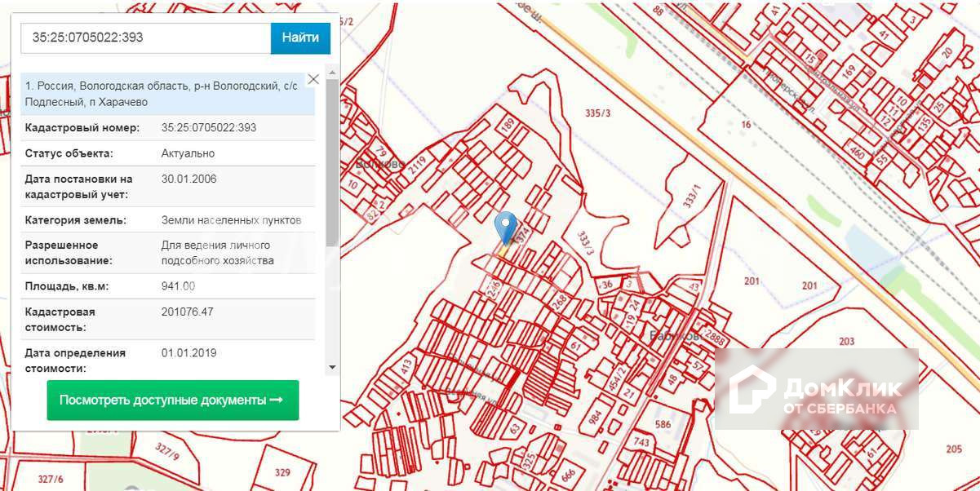This screenshot has width=980, height=491.
Task: Click the Площадь, кв.м value 941.00
Action: [178, 286]
